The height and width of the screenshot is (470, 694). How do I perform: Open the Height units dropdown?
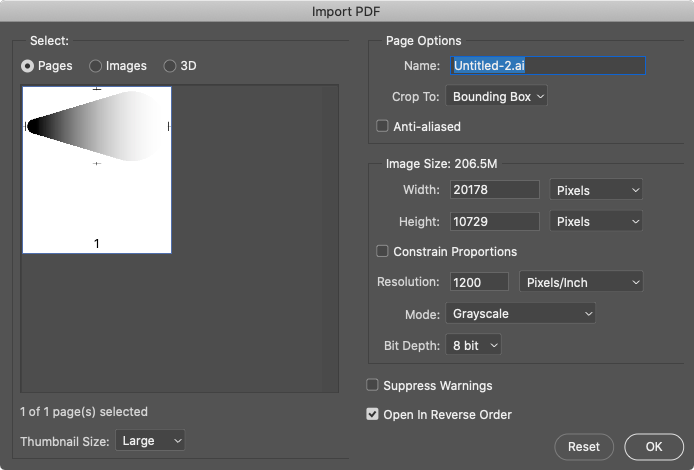click(596, 221)
